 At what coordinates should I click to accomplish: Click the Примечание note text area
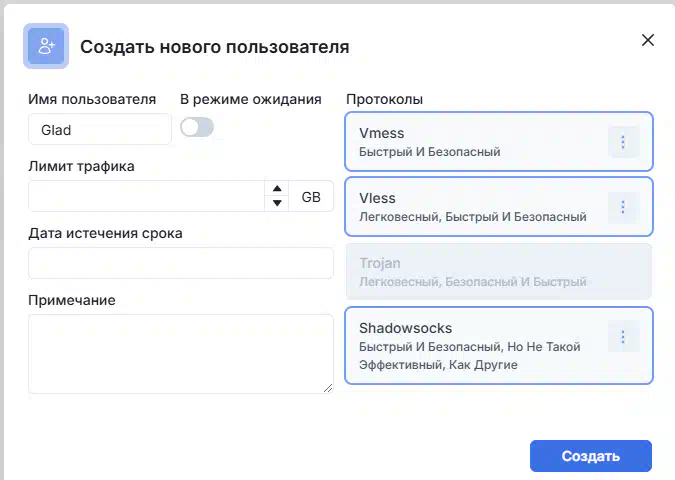pyautogui.click(x=181, y=354)
